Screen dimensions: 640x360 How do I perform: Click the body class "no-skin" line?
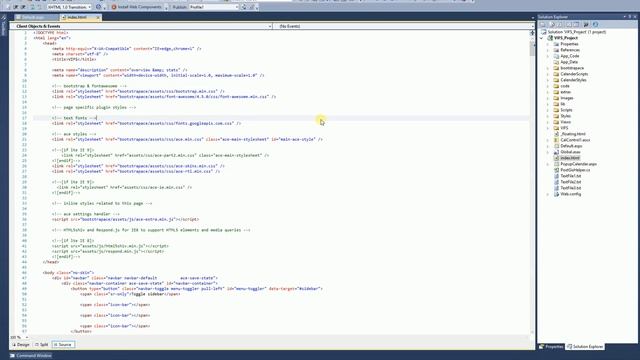pos(68,273)
